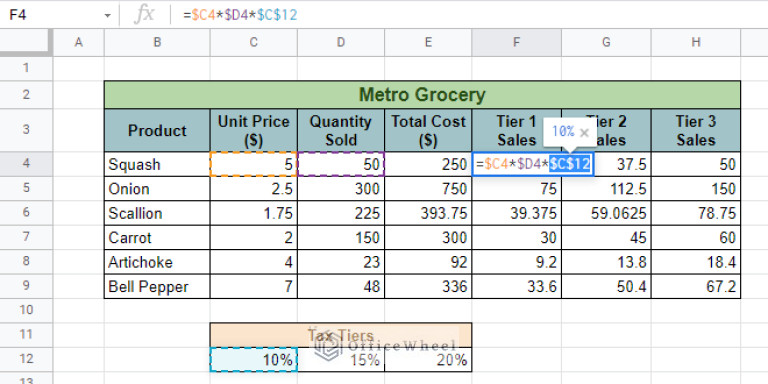Select column A header
The image size is (768, 384).
[x=78, y=43]
